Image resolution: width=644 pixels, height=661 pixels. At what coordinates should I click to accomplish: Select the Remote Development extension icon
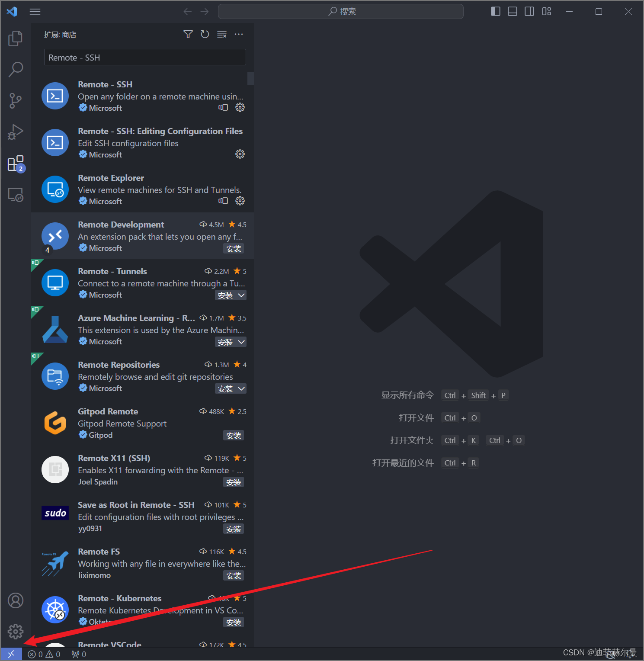[55, 236]
